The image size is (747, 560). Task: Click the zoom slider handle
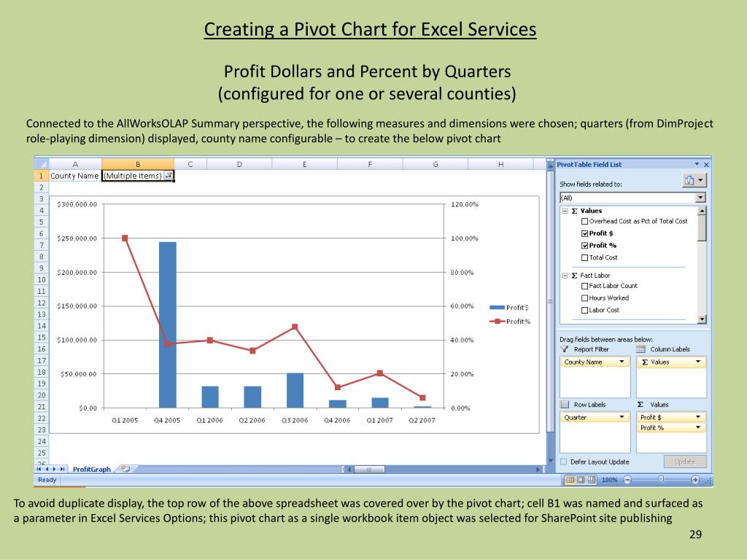(x=661, y=480)
